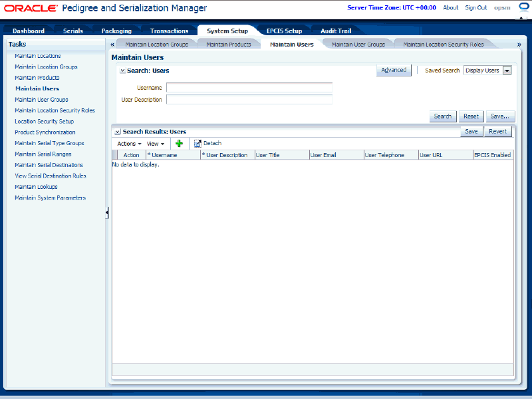This screenshot has width=532, height=399.
Task: Open the Maintain Serial Destinations task
Action: coord(49,165)
